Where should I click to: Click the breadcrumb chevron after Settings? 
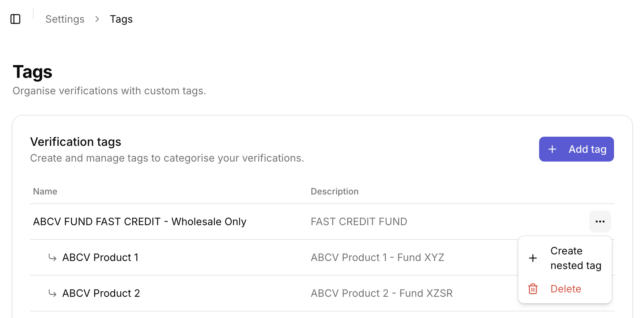tap(97, 19)
